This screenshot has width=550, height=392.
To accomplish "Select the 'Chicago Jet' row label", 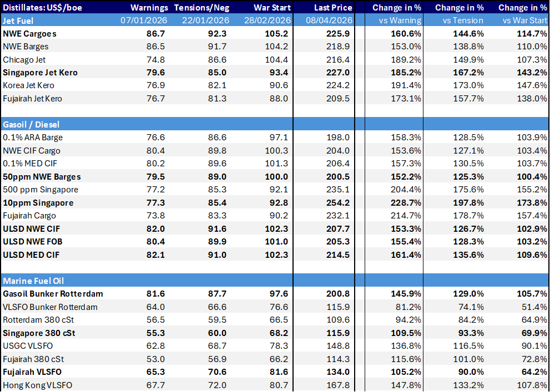I will [x=24, y=60].
